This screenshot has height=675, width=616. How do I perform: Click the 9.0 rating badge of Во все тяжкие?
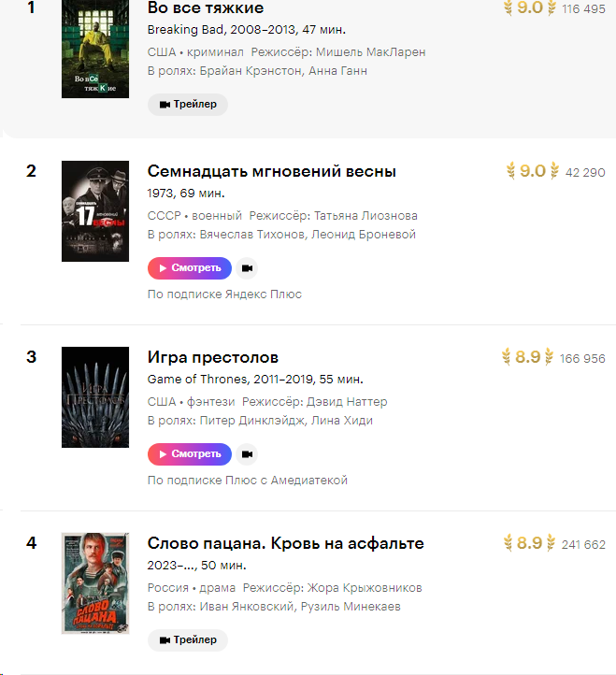coord(530,8)
